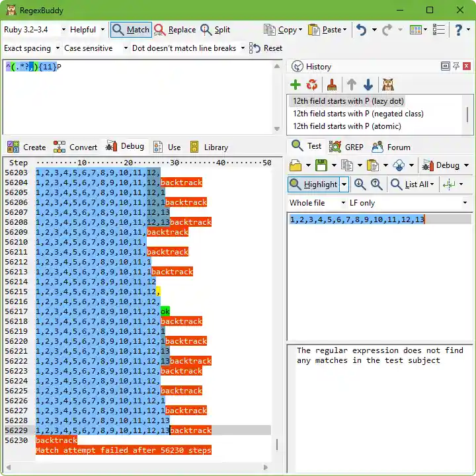Open Dot doesn't match line breaks dropdown
The image size is (476, 476).
188,48
